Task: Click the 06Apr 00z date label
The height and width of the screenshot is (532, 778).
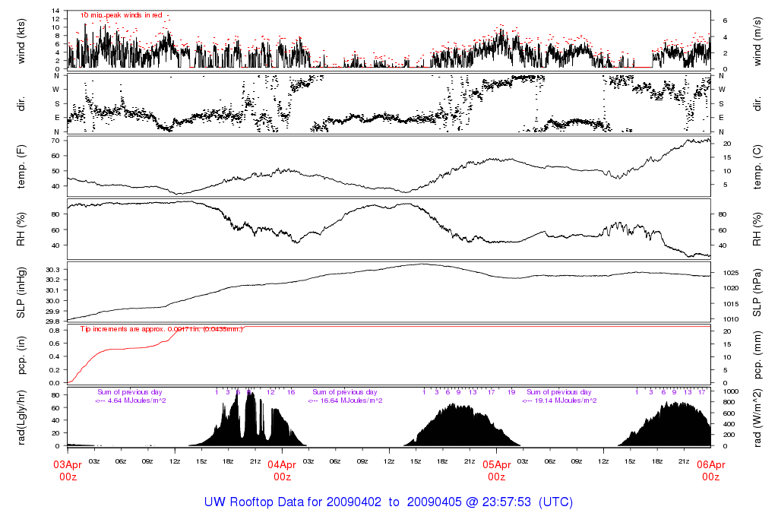Action: 710,470
